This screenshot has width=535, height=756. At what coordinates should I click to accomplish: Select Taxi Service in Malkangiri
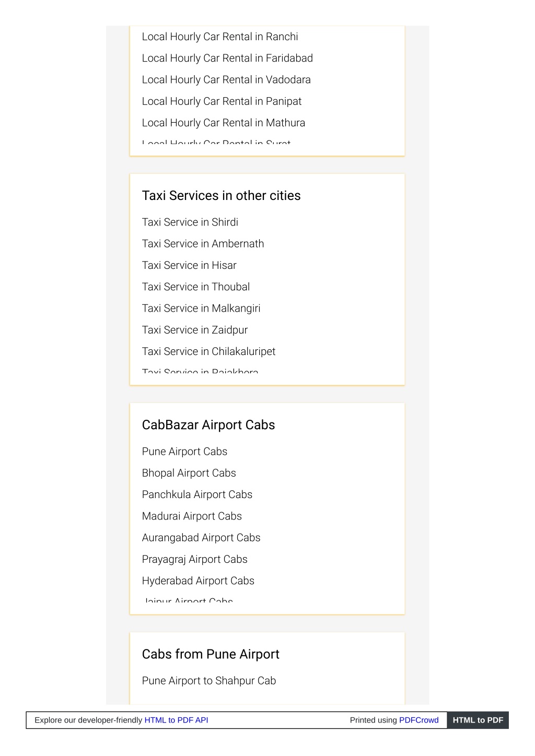(x=201, y=309)
